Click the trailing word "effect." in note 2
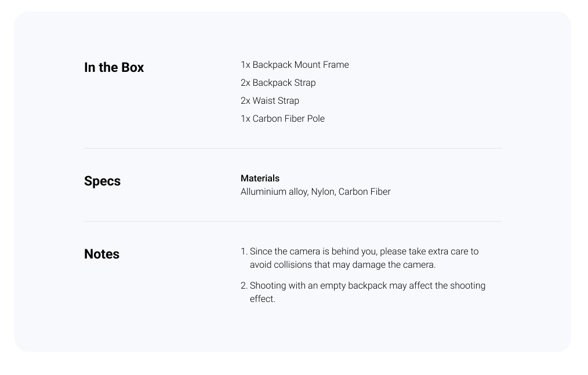The image size is (588, 375). pyautogui.click(x=263, y=299)
